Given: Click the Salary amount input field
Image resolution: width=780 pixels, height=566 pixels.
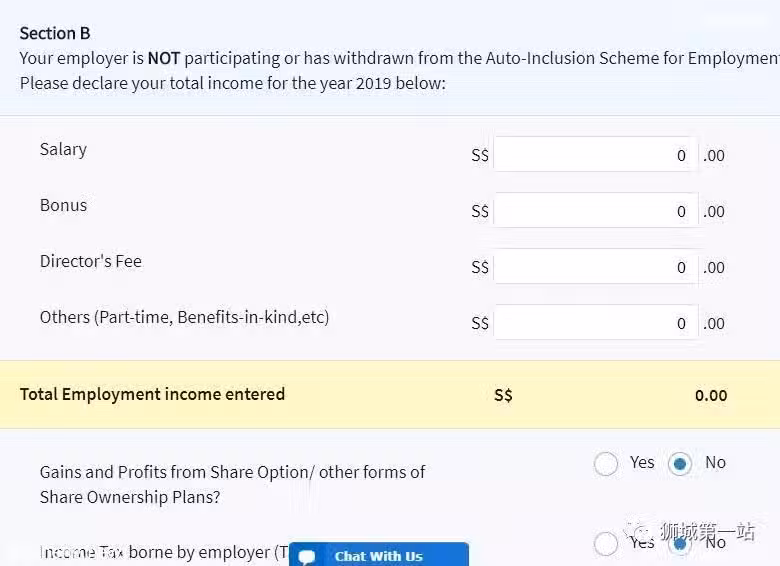Looking at the screenshot, I should point(595,154).
